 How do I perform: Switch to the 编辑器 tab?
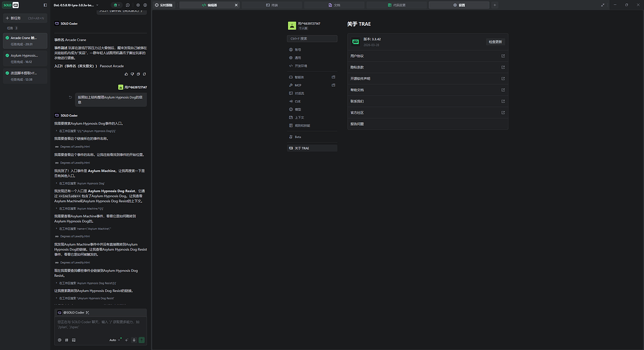[209, 5]
